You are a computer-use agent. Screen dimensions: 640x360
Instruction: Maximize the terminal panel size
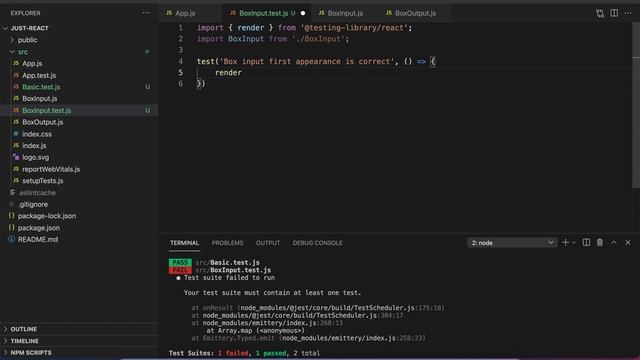614,242
